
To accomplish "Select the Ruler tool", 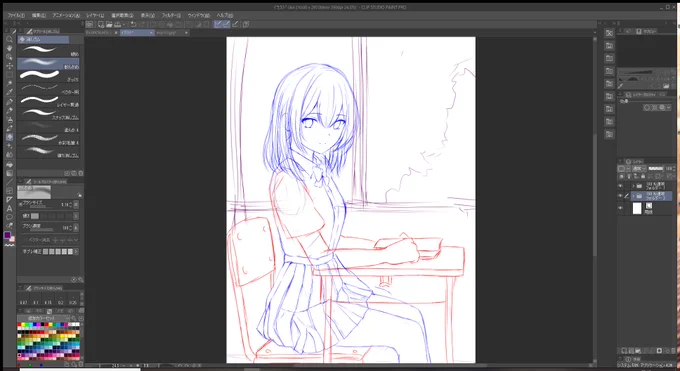I will [x=9, y=199].
